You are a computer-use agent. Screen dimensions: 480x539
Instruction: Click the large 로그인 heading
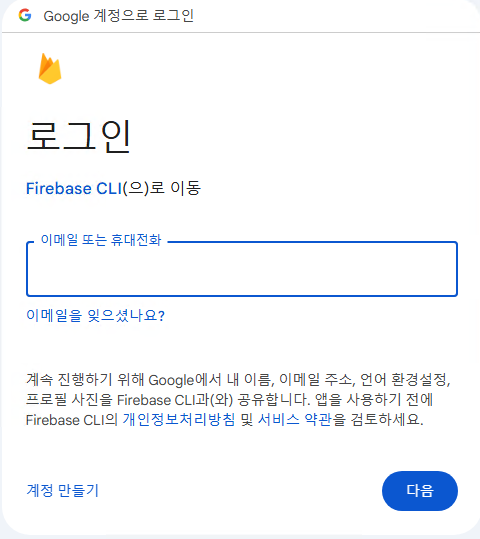tap(78, 136)
